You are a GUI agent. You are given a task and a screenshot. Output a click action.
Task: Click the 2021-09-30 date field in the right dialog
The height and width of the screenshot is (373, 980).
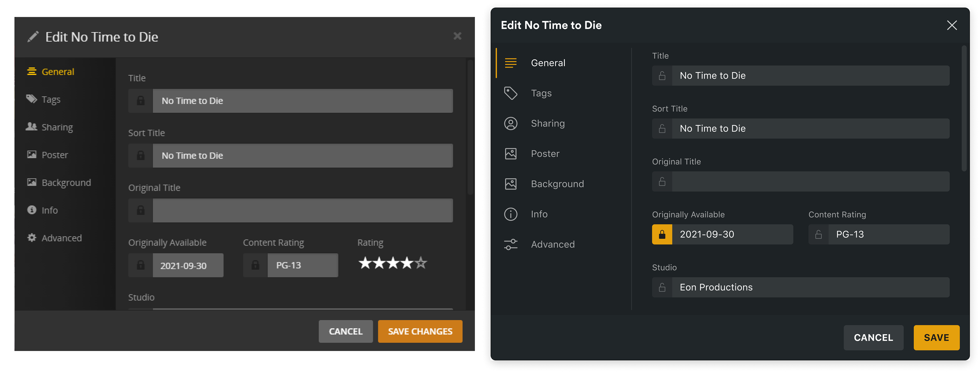pyautogui.click(x=732, y=234)
